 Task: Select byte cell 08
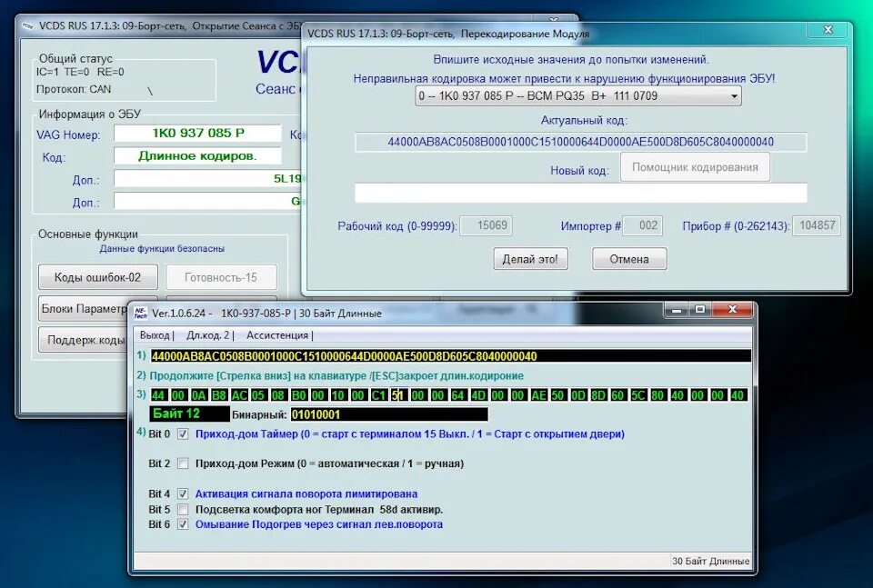tap(278, 395)
